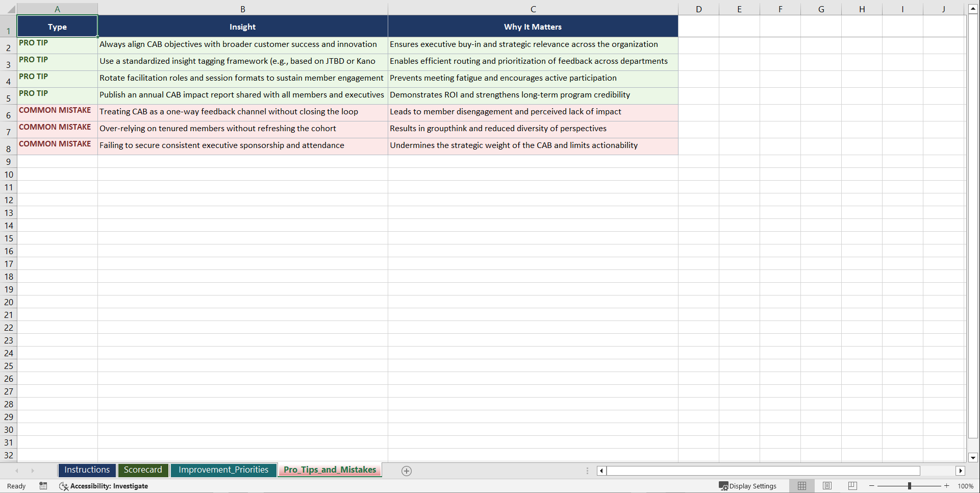The image size is (980, 493).
Task: Open Page Break Preview
Action: tap(852, 486)
